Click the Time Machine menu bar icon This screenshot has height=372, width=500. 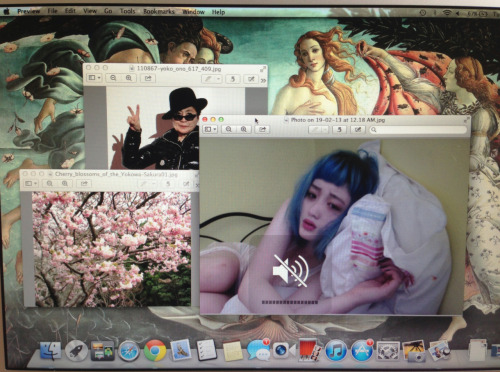[x=423, y=13]
